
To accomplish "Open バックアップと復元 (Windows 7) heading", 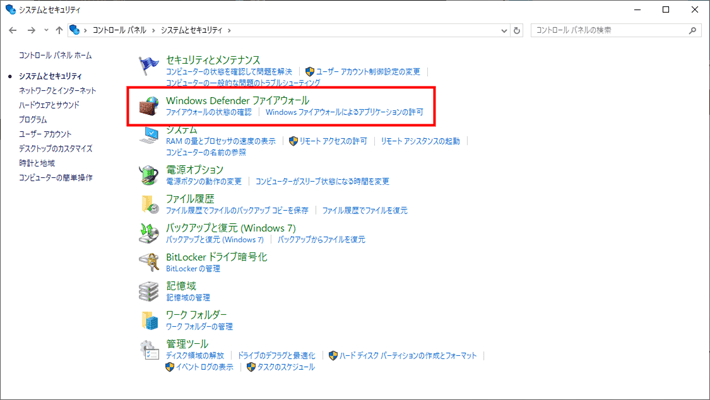I will click(x=230, y=228).
